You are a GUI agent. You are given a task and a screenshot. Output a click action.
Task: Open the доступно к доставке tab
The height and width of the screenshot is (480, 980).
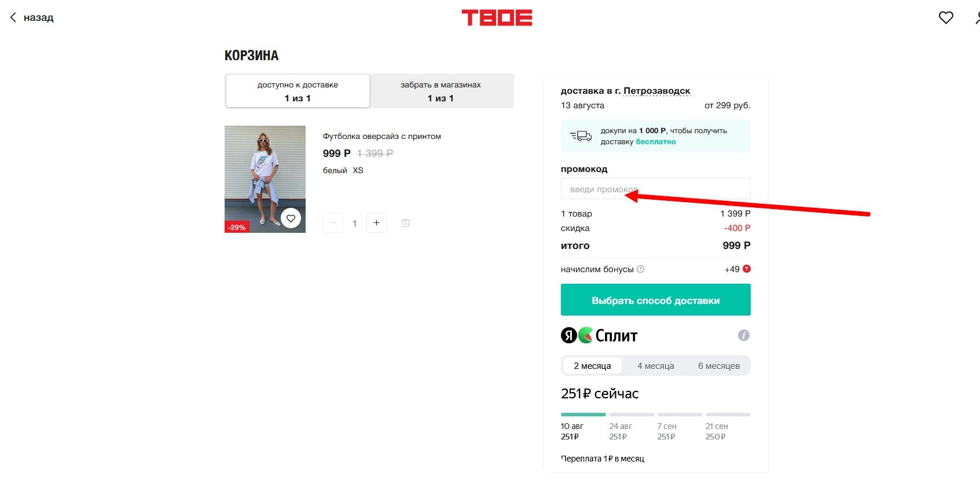pos(297,91)
